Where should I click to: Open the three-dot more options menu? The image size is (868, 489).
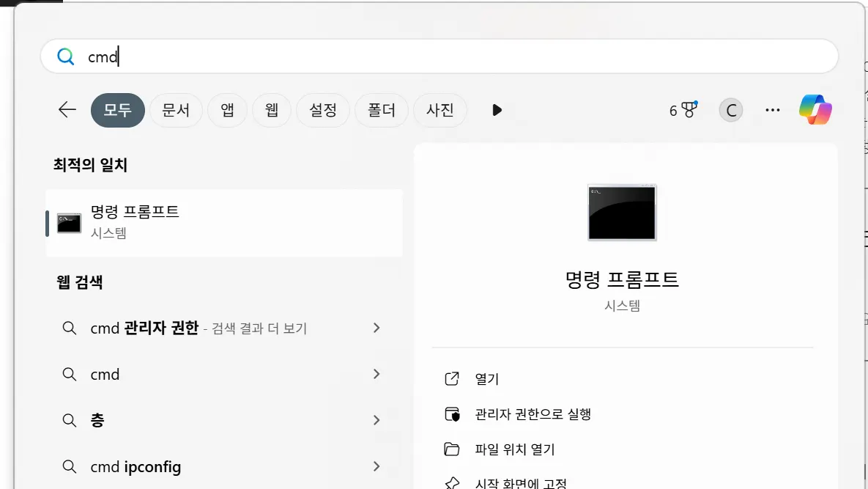click(x=772, y=110)
